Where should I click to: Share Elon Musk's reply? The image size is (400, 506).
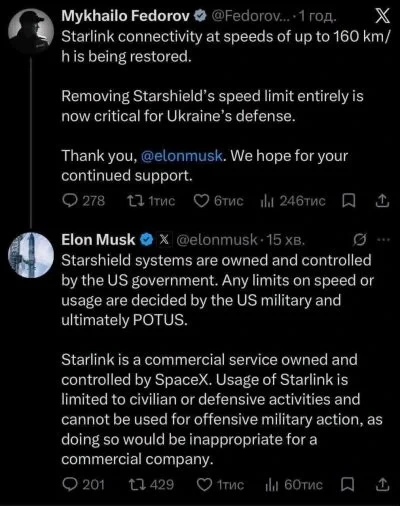pos(382,485)
